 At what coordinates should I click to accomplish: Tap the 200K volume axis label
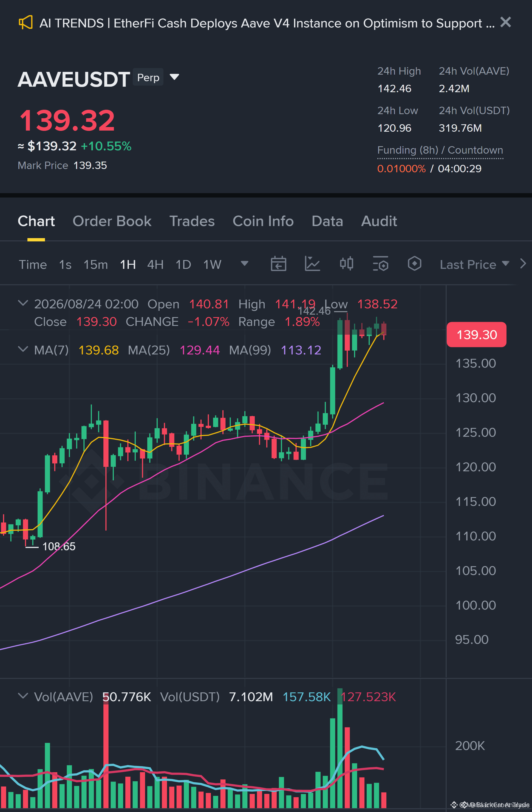click(x=470, y=746)
